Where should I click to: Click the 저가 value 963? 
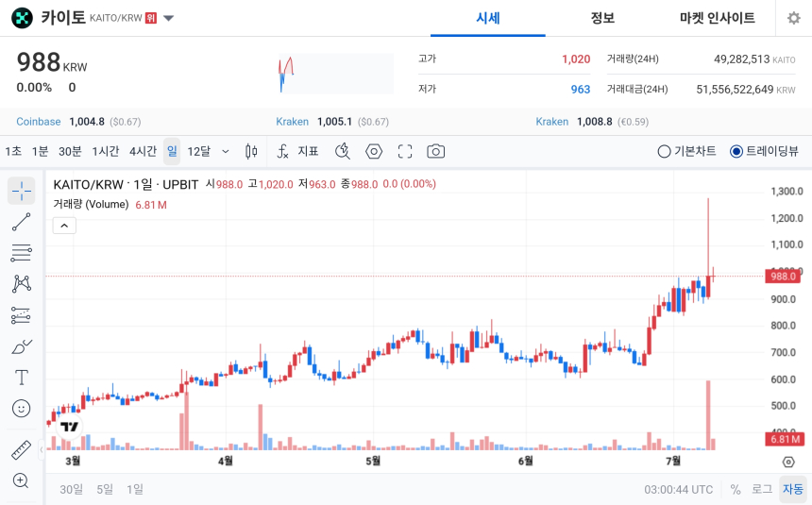click(581, 89)
